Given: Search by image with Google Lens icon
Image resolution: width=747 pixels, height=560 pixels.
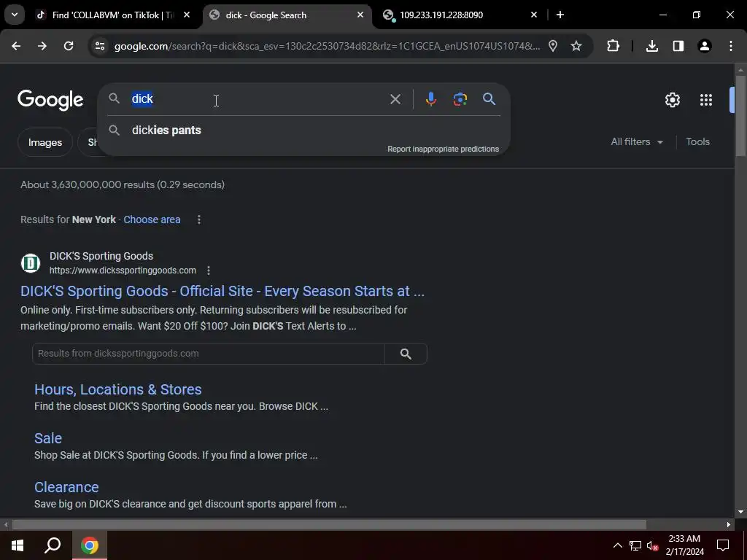Looking at the screenshot, I should click(460, 99).
